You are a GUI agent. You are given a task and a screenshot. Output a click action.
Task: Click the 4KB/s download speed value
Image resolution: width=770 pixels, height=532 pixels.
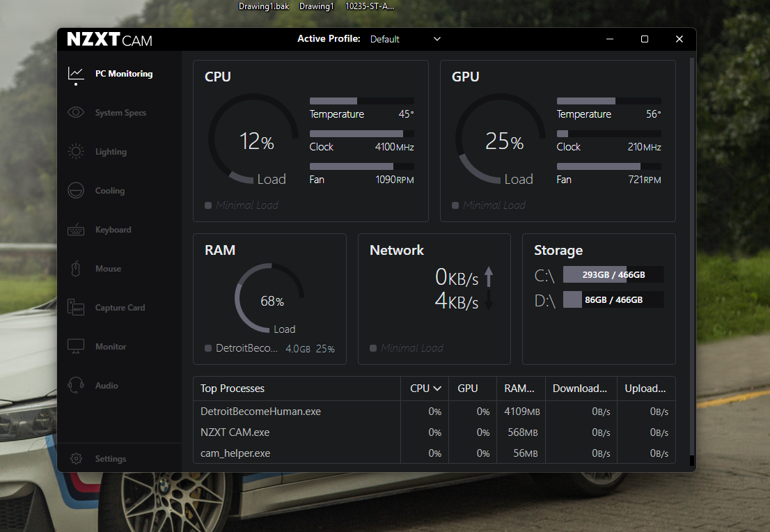[x=457, y=301]
